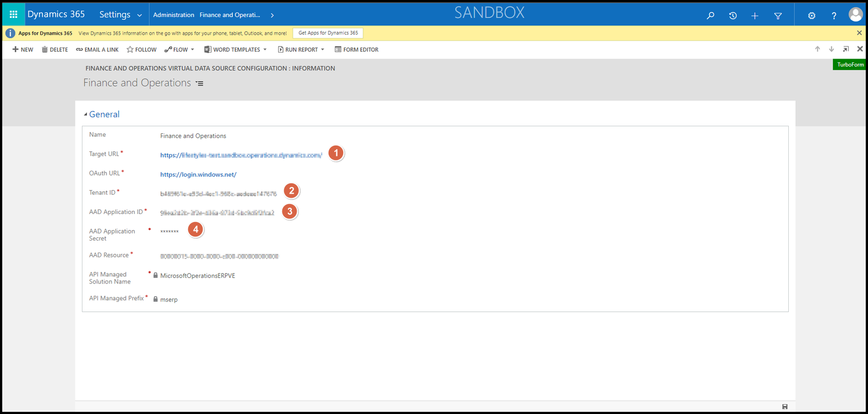Open Finance and Operati... breadcrumb item

pyautogui.click(x=229, y=15)
